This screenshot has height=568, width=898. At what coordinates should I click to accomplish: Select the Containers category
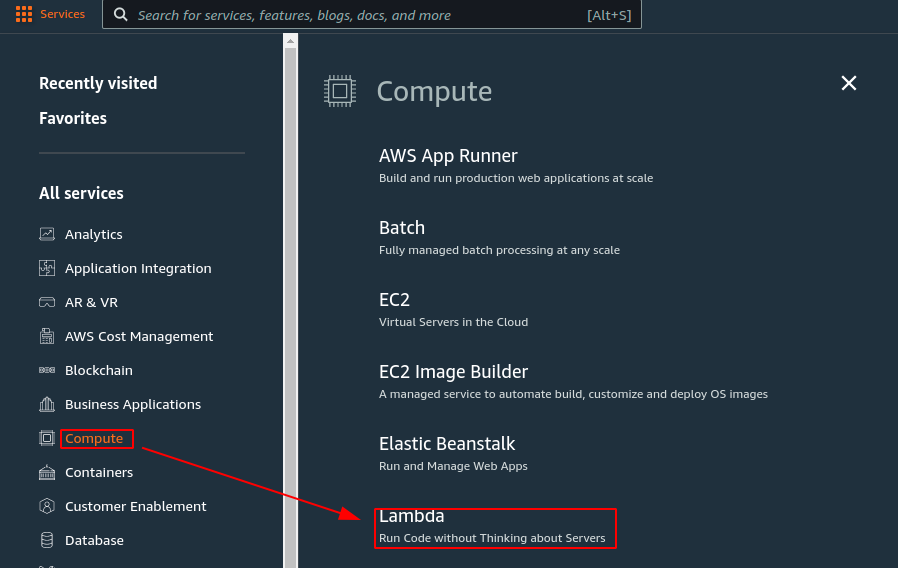point(99,472)
